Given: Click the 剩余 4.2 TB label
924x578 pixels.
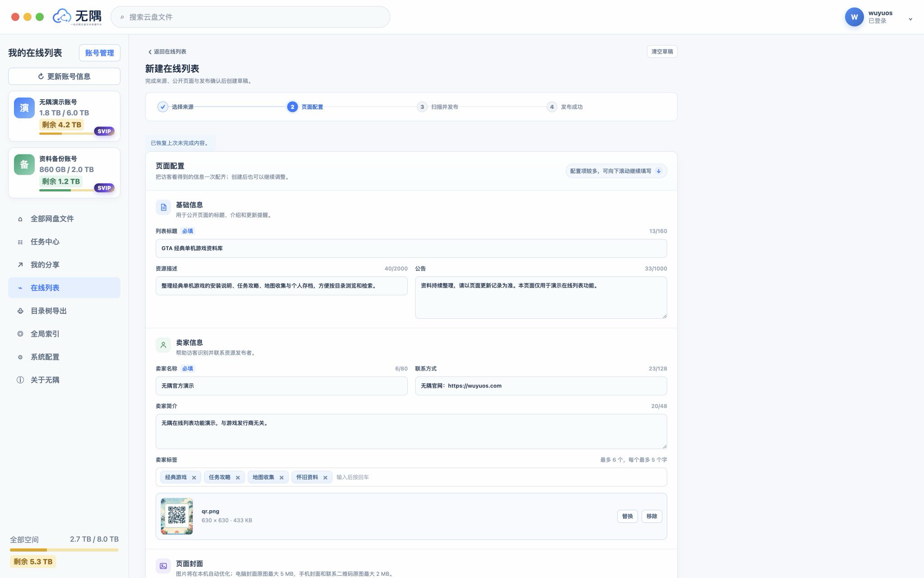Looking at the screenshot, I should click(61, 125).
